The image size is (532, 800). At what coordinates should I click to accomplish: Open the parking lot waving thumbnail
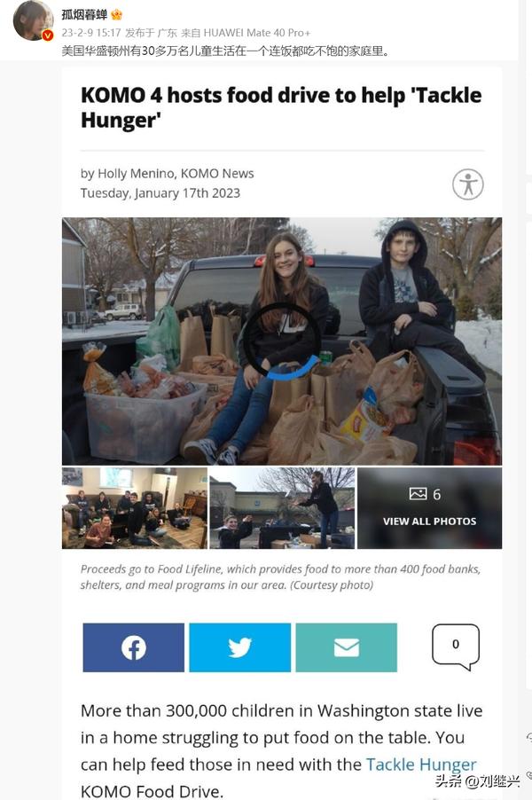click(x=282, y=508)
